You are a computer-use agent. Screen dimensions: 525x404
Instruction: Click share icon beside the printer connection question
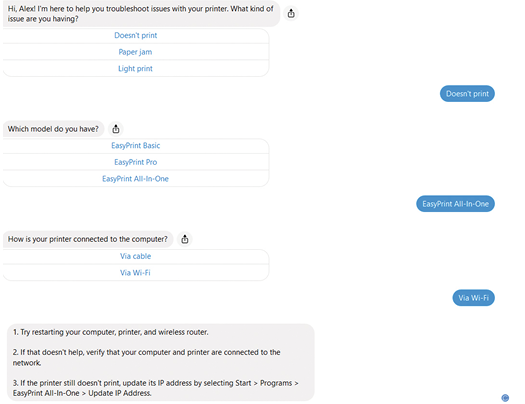pos(185,239)
